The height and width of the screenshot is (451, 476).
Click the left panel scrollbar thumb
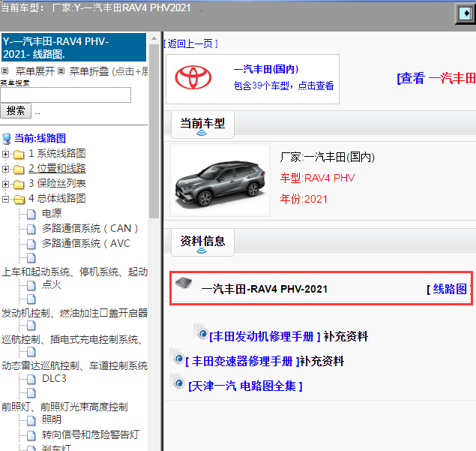coord(154,131)
